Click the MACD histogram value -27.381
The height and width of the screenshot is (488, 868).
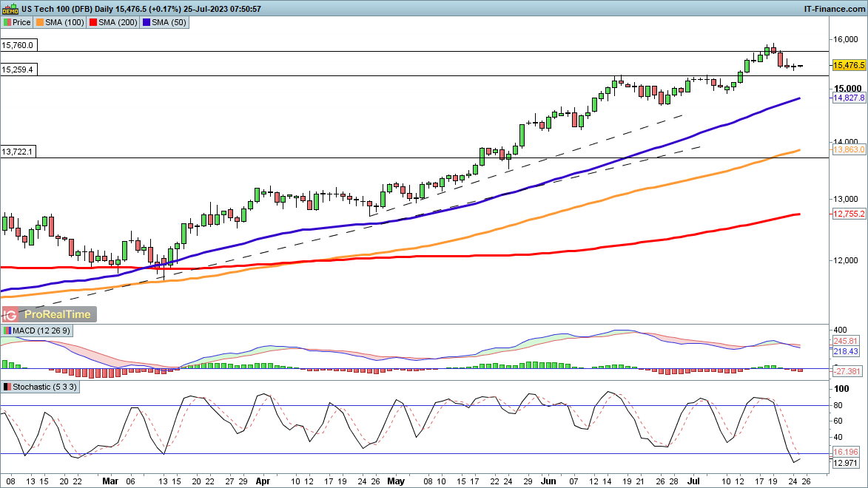pyautogui.click(x=847, y=371)
